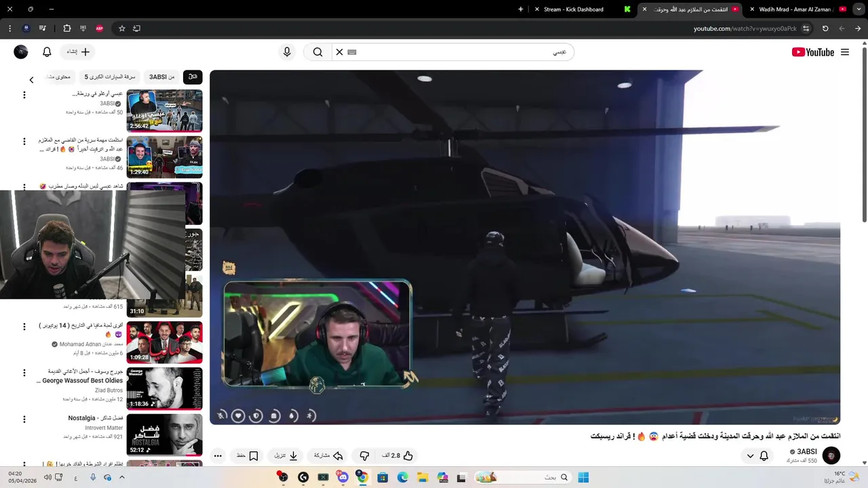868x488 pixels.
Task: Open the 2:56:42 video thumbnail
Action: (164, 110)
